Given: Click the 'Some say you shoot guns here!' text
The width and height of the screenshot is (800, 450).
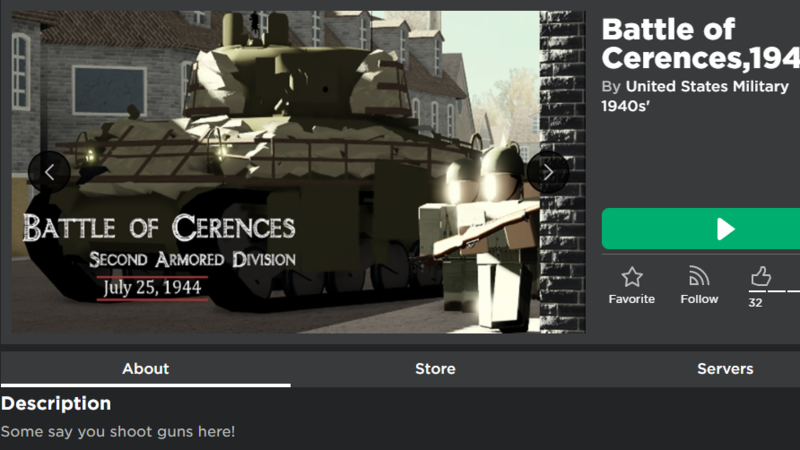Looking at the screenshot, I should click(x=118, y=432).
